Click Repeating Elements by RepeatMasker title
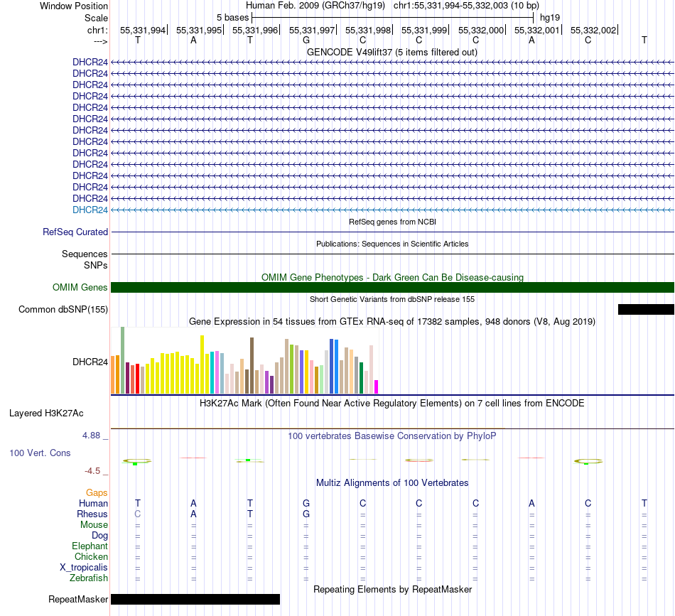The image size is (675, 616). pyautogui.click(x=392, y=589)
